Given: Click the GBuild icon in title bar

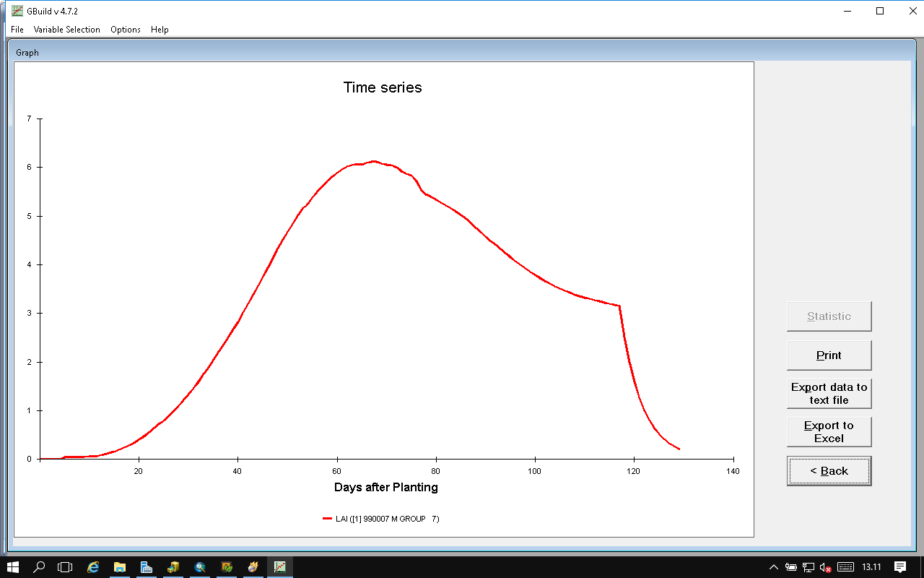Looking at the screenshot, I should point(17,11).
